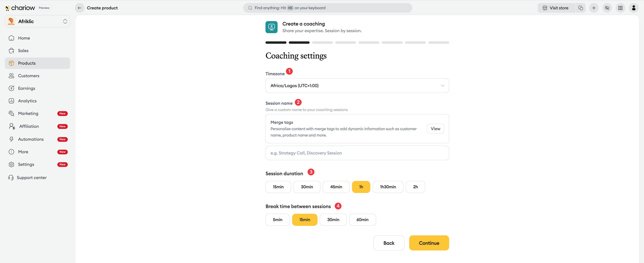Screen dimensions: 644x263
Task: Open the apps grid icon
Action: (620, 8)
